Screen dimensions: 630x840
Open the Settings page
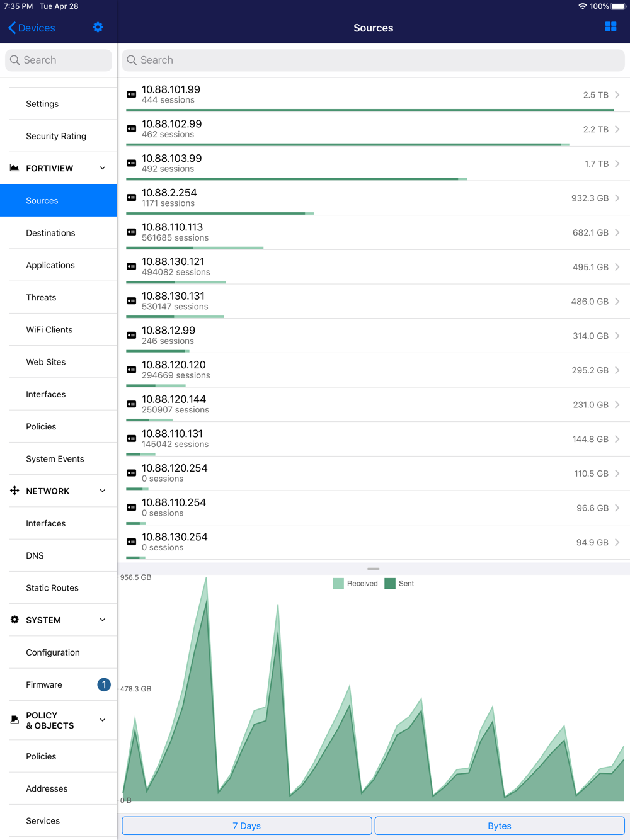(x=59, y=104)
